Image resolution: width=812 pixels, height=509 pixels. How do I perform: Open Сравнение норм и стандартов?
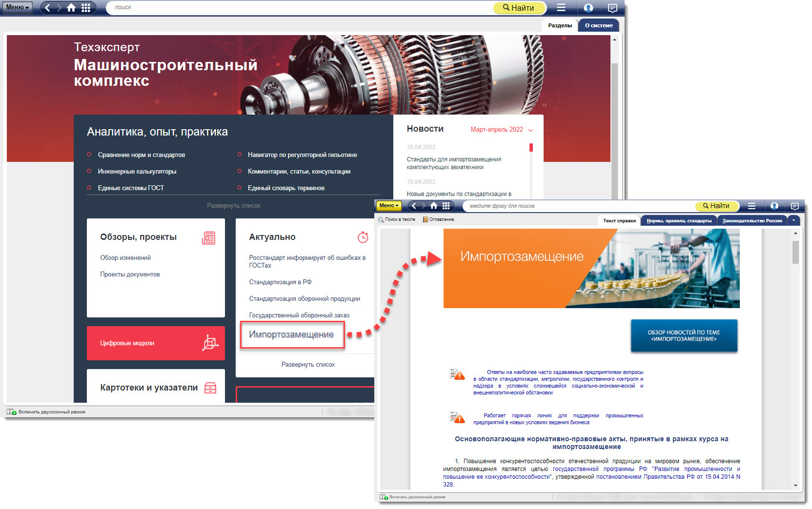click(x=142, y=155)
